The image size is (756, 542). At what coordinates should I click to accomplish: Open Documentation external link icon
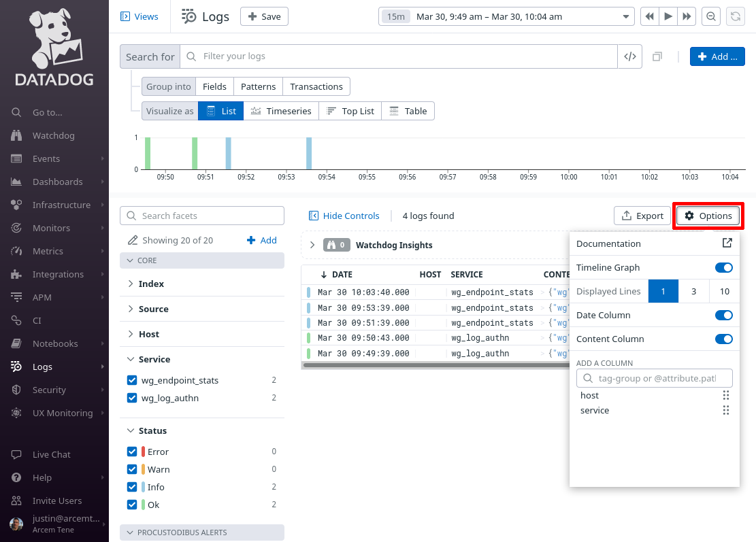pyautogui.click(x=727, y=243)
